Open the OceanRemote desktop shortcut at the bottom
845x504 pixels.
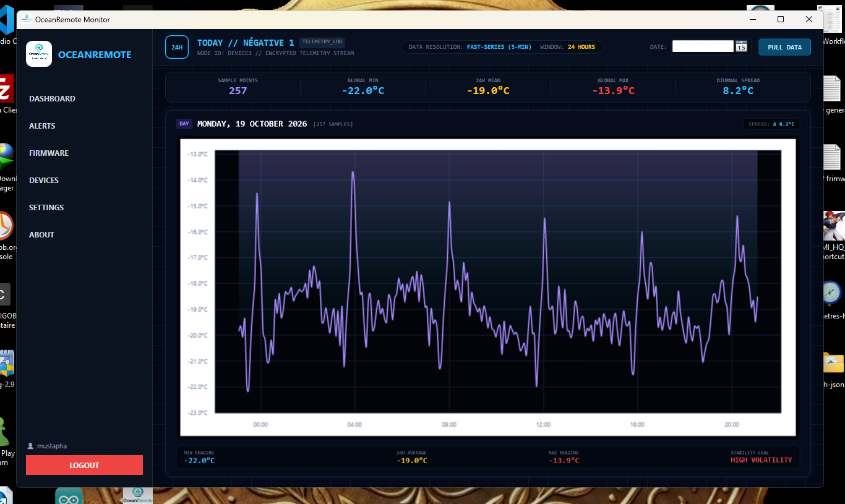(x=138, y=495)
